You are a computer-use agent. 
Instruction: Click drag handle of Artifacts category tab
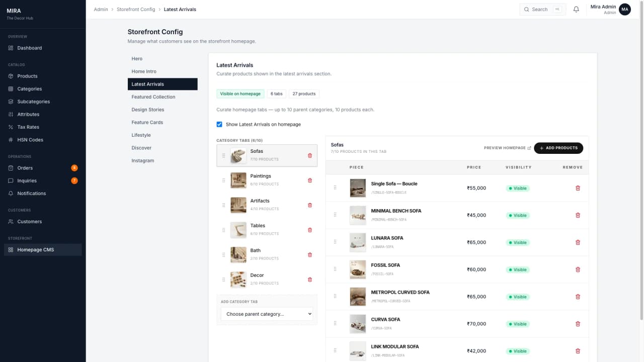coord(224,205)
